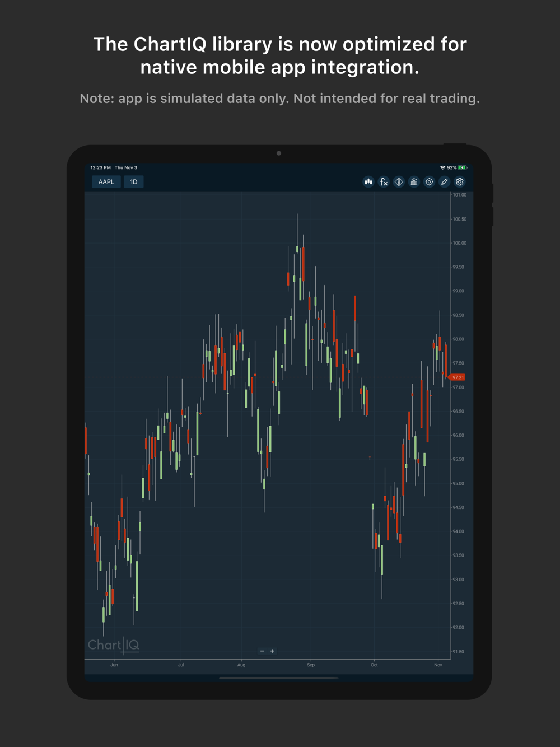This screenshot has height=747, width=560.
Task: Click the Aug label on date axis
Action: [x=241, y=665]
